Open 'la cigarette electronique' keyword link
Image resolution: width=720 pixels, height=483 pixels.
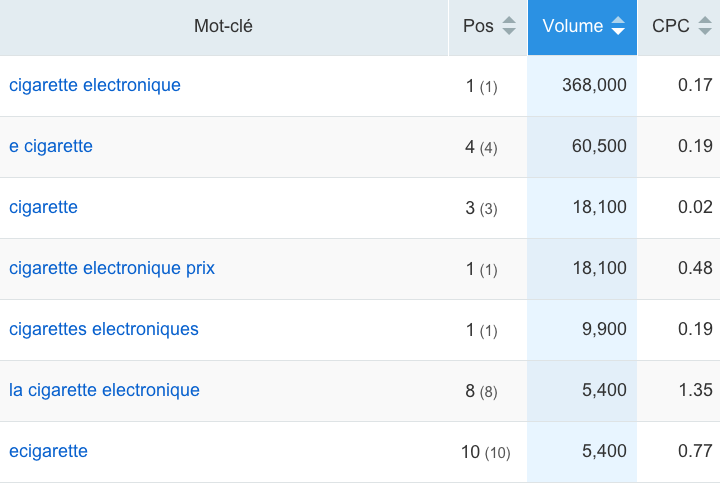point(104,390)
